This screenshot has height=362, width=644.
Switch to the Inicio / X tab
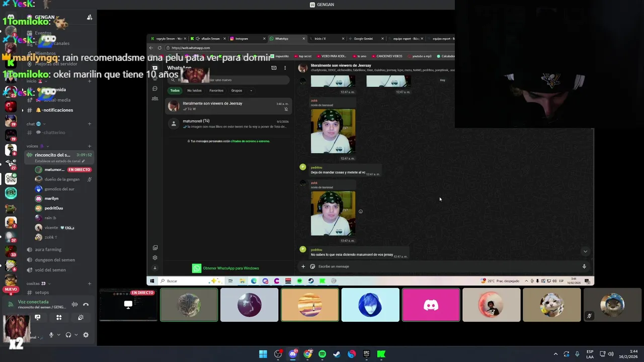[x=327, y=39]
